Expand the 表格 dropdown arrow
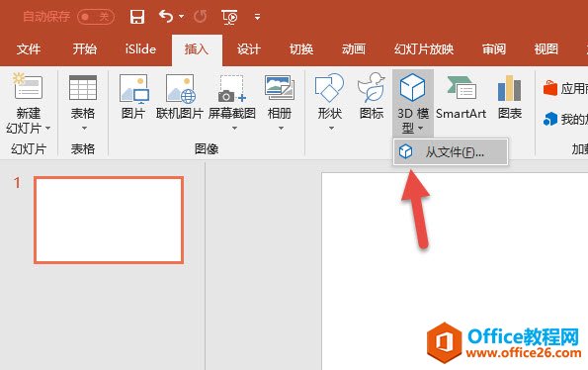This screenshot has width=588, height=370. [84, 129]
